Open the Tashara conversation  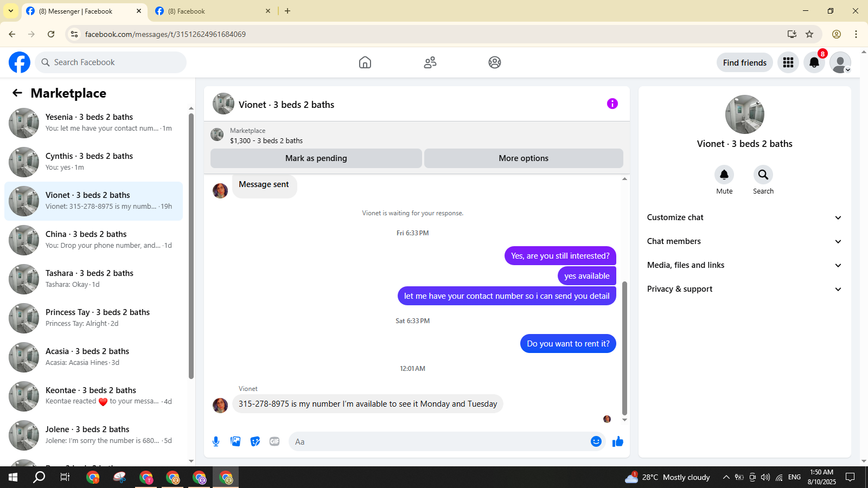click(x=93, y=279)
